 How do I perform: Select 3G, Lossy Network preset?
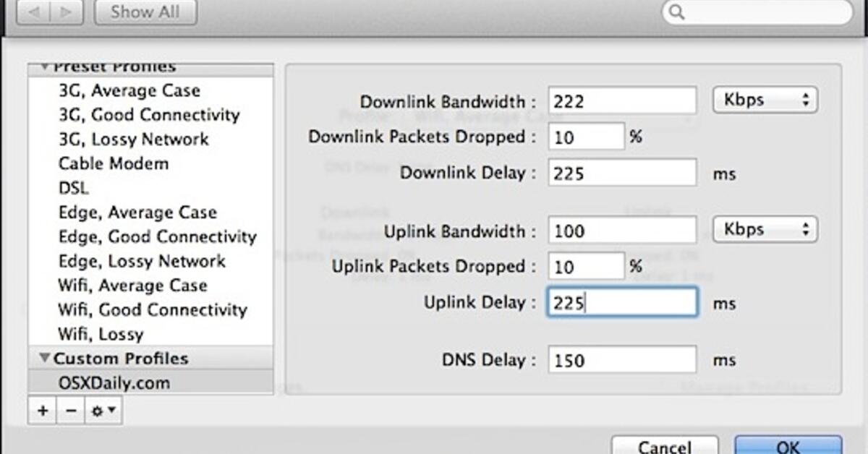[134, 139]
